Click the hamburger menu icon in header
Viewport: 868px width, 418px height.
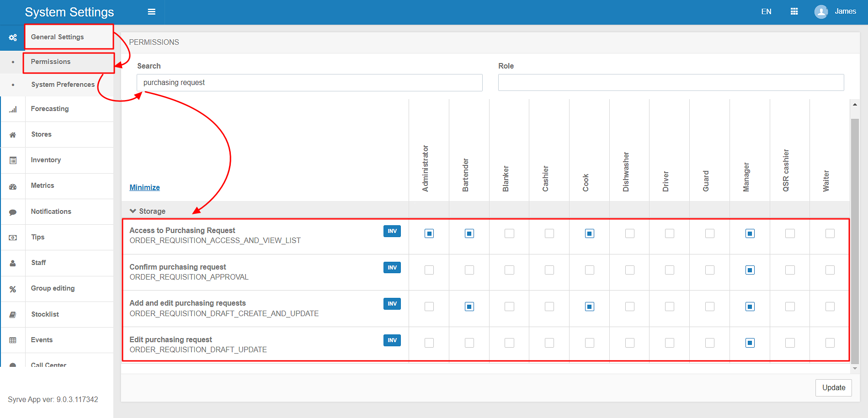click(151, 12)
